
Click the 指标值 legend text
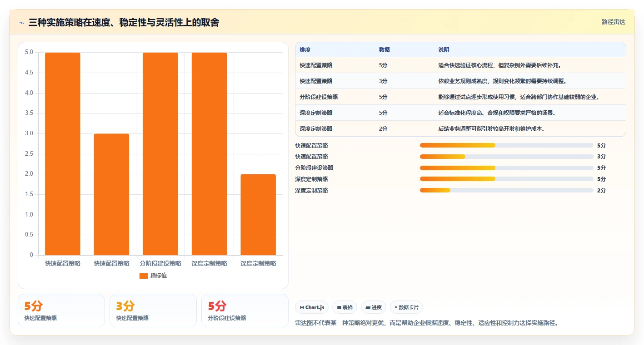[x=159, y=276]
